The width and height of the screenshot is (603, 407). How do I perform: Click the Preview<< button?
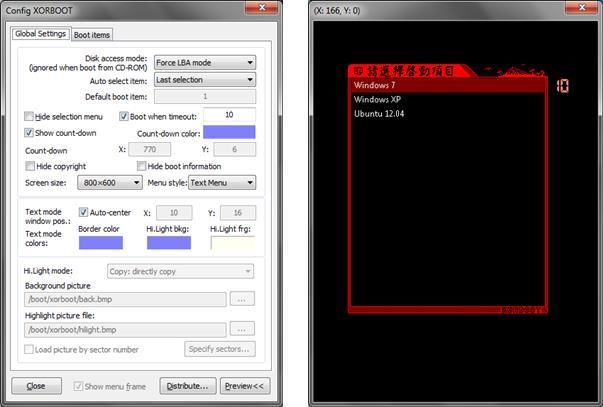(245, 386)
